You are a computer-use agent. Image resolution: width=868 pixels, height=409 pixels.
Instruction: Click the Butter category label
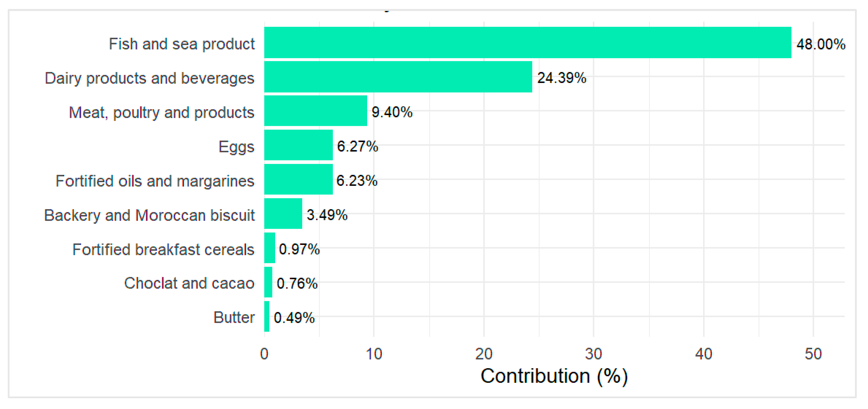coord(234,317)
